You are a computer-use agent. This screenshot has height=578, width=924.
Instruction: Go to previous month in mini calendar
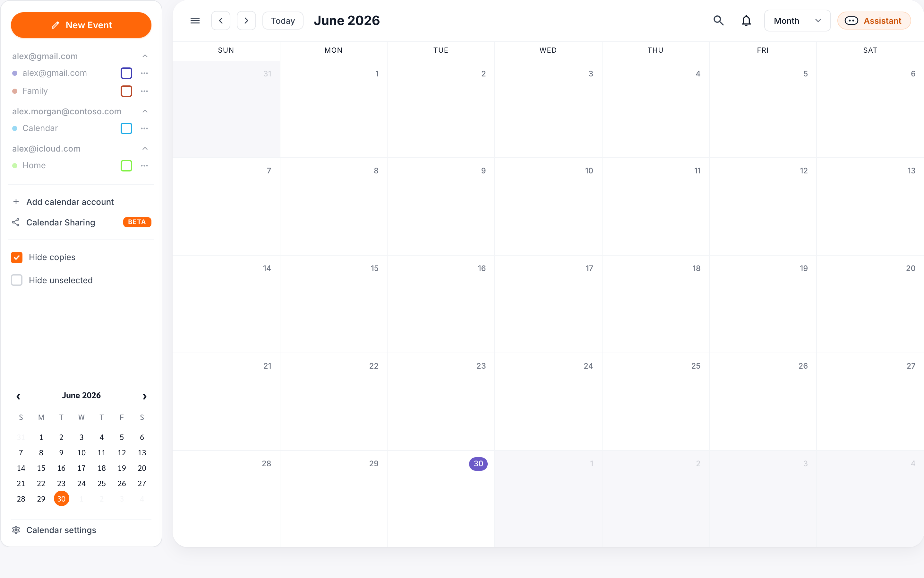[x=18, y=397]
